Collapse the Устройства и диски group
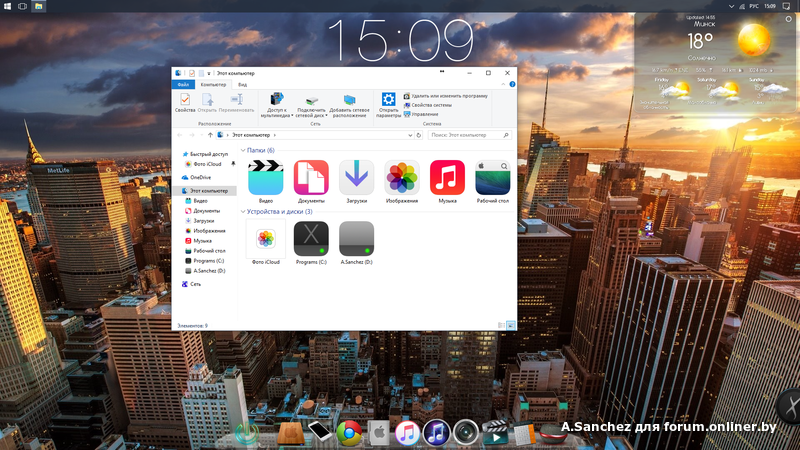Screen dimensions: 800x450 click(x=243, y=212)
